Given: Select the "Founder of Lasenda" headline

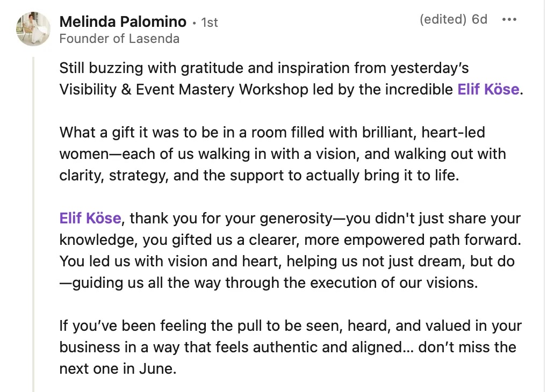Looking at the screenshot, I should [x=119, y=39].
